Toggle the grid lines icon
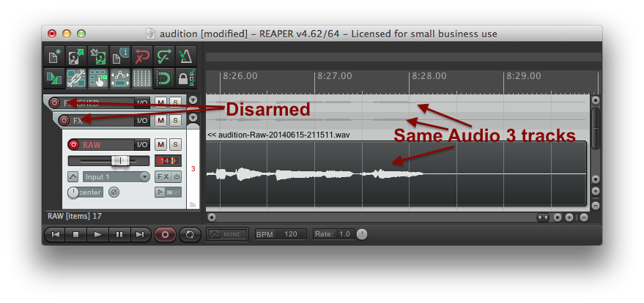The width and height of the screenshot is (644, 303). pyautogui.click(x=143, y=78)
